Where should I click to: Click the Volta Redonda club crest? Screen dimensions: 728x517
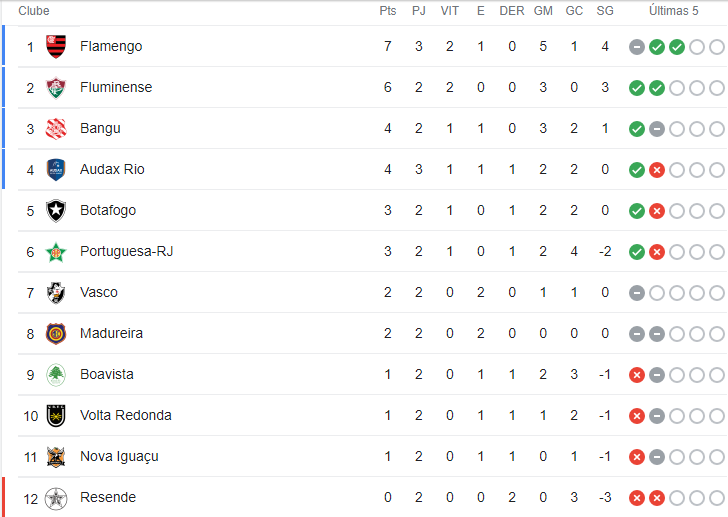point(56,416)
